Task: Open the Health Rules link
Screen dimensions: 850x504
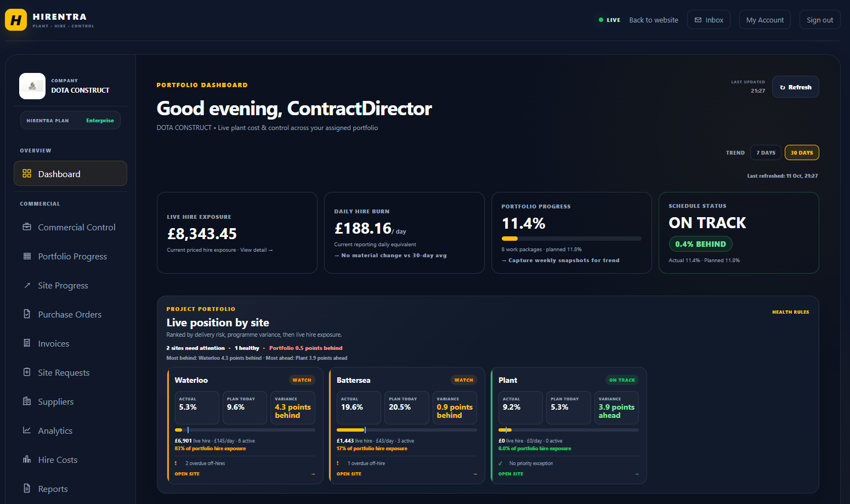Action: 790,312
